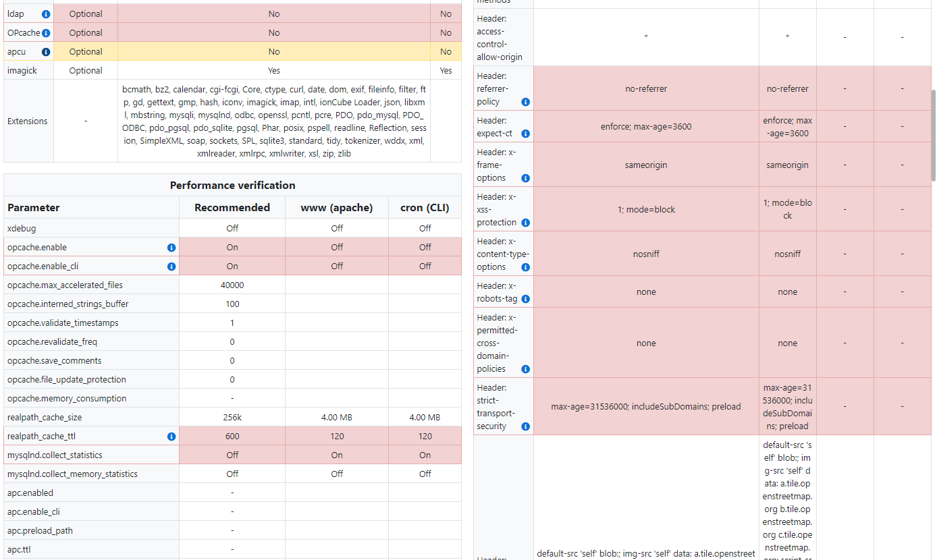Click Optional status in the imagick row
The image size is (937, 560).
pos(86,71)
